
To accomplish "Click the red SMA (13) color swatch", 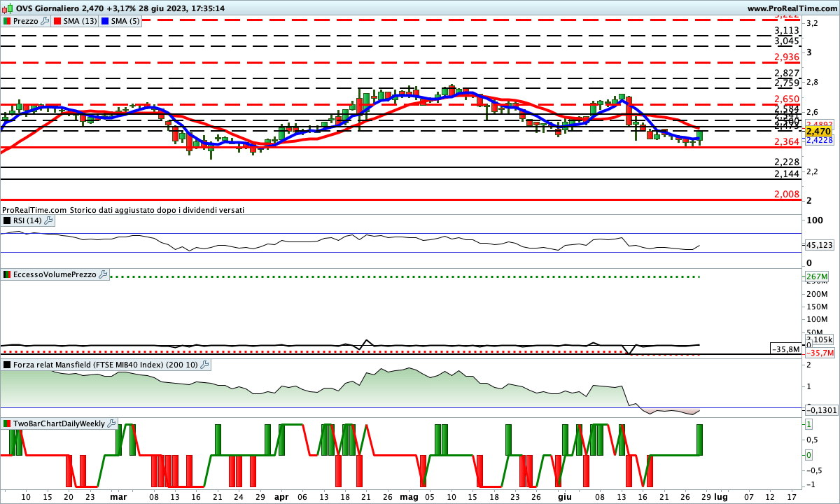I will [x=57, y=21].
